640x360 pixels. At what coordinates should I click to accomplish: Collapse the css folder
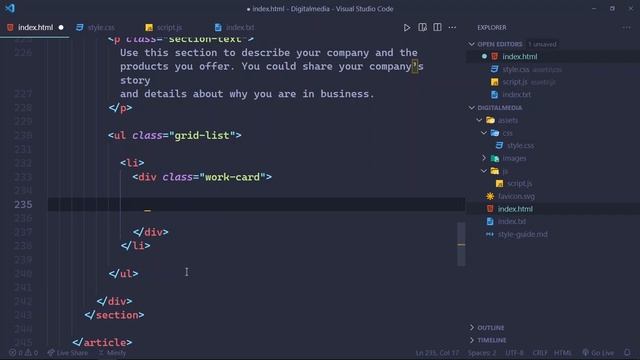pyautogui.click(x=484, y=133)
